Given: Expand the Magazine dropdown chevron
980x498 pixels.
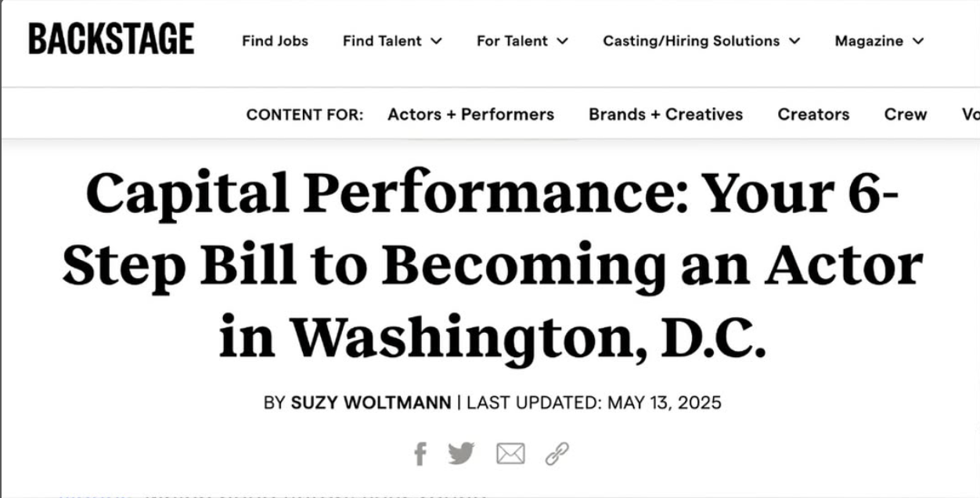Looking at the screenshot, I should [x=918, y=41].
